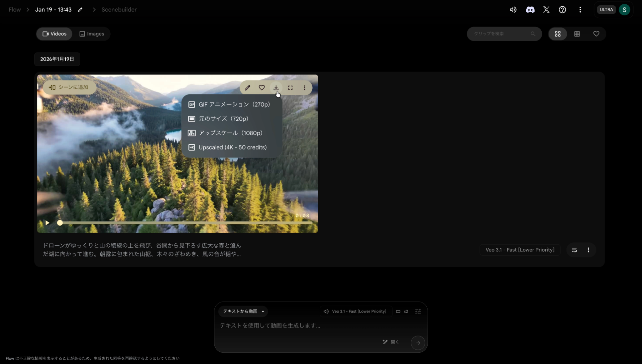Select the pencil edit icon on the video
This screenshot has width=642, height=364.
(247, 88)
